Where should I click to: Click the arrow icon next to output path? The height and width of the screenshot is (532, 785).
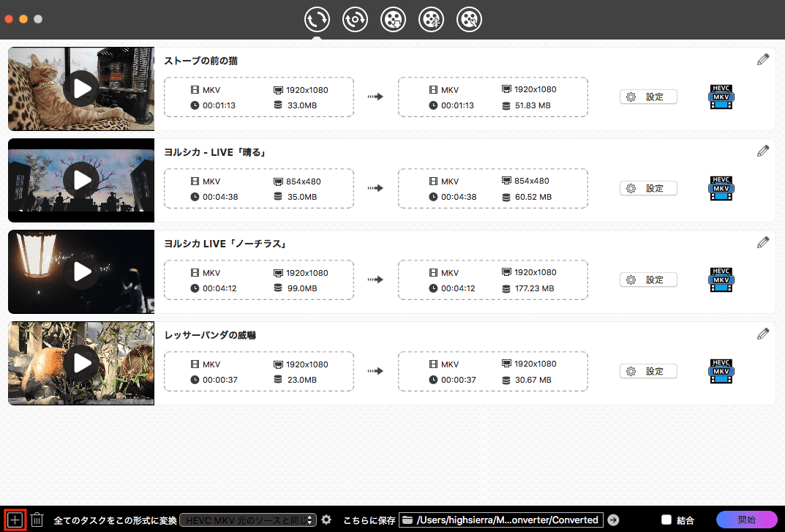click(613, 520)
